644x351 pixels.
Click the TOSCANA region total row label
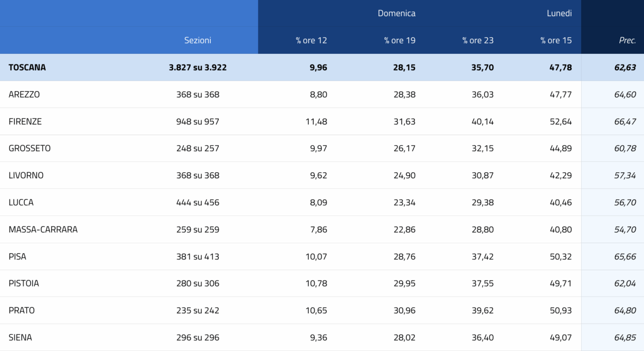point(27,67)
